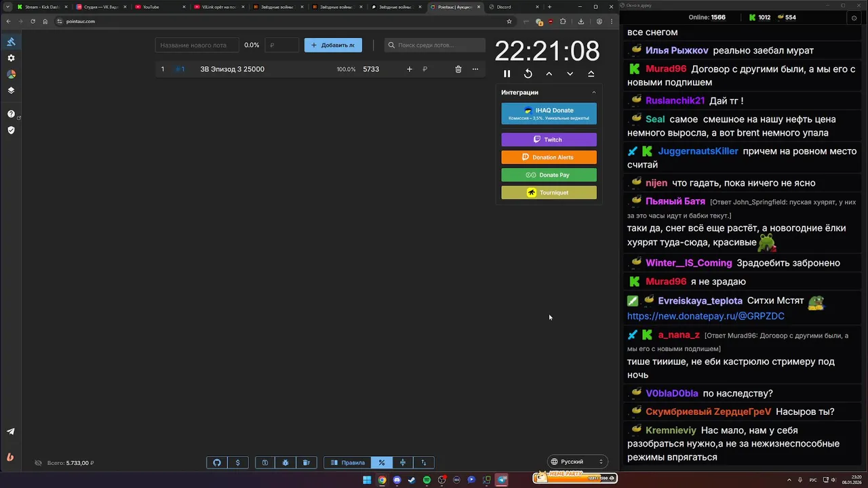This screenshot has width=868, height=488.
Task: Delete the ЗВ Эпизод 3 25000 lot
Action: pyautogui.click(x=458, y=69)
